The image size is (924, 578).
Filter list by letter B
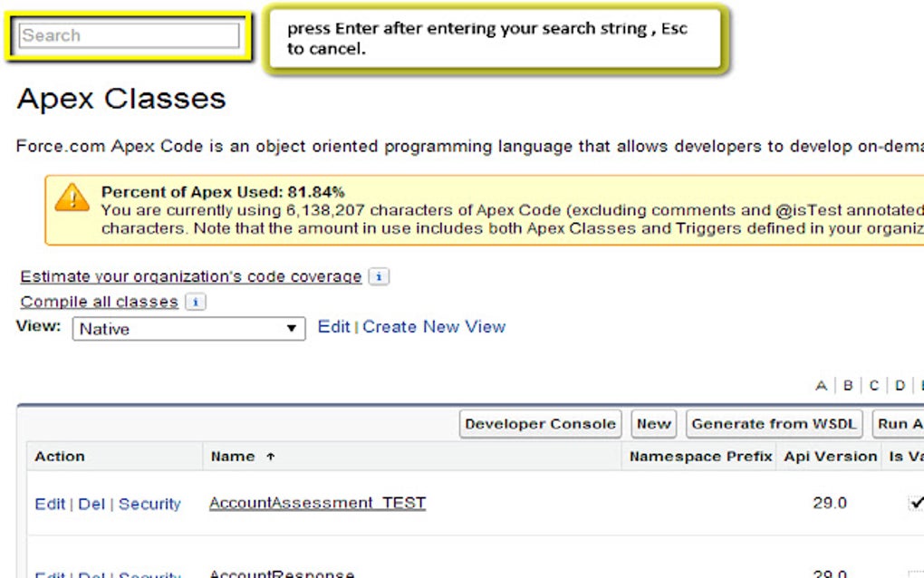pos(848,385)
